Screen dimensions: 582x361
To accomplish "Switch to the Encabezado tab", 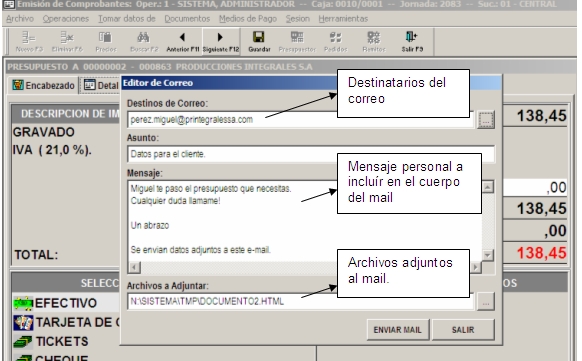I will pos(43,85).
